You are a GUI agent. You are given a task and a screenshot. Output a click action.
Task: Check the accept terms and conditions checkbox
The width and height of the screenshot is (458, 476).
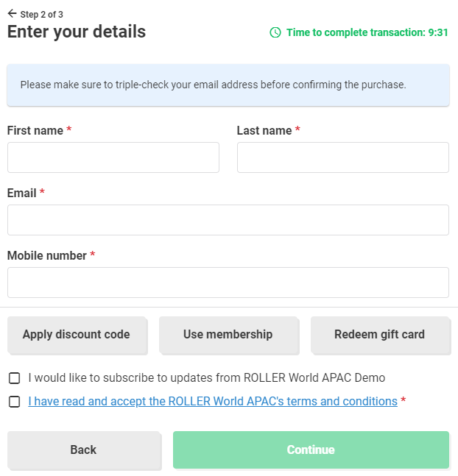[15, 402]
